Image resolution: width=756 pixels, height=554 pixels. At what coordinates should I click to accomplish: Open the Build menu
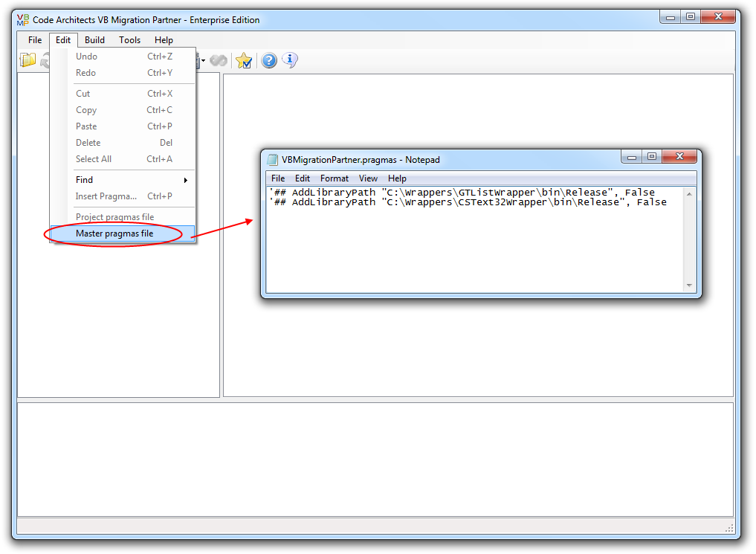[94, 40]
